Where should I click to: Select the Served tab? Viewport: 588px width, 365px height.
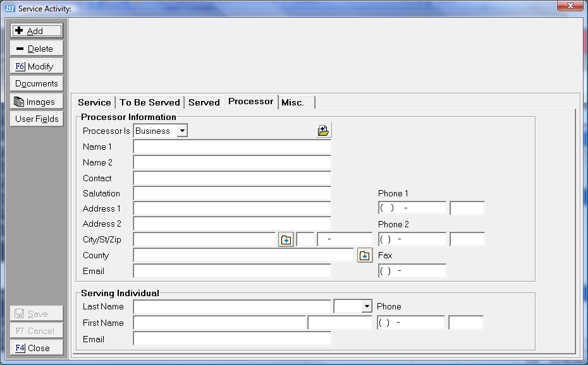pyautogui.click(x=204, y=102)
